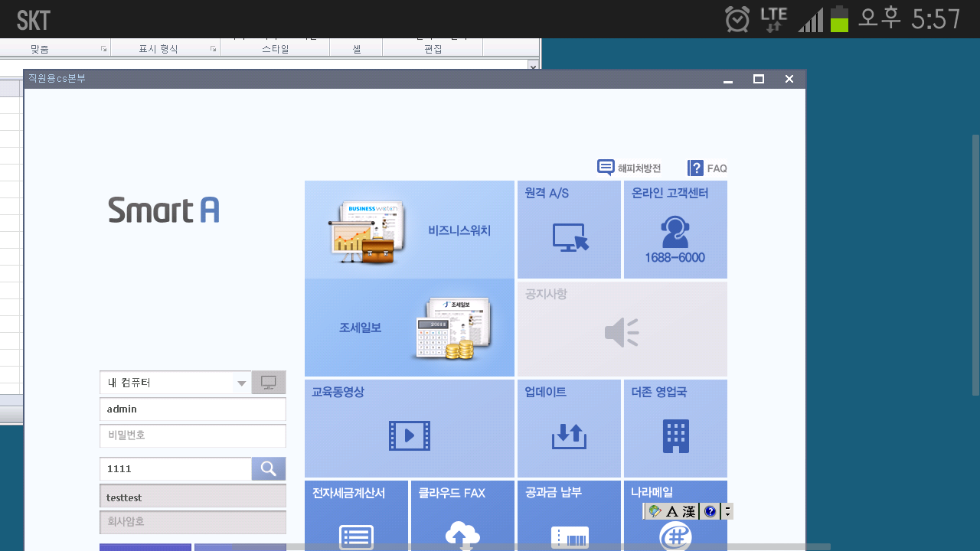Open the 공지사항 speaker notice tile
The height and width of the screenshot is (551, 980).
coord(622,329)
